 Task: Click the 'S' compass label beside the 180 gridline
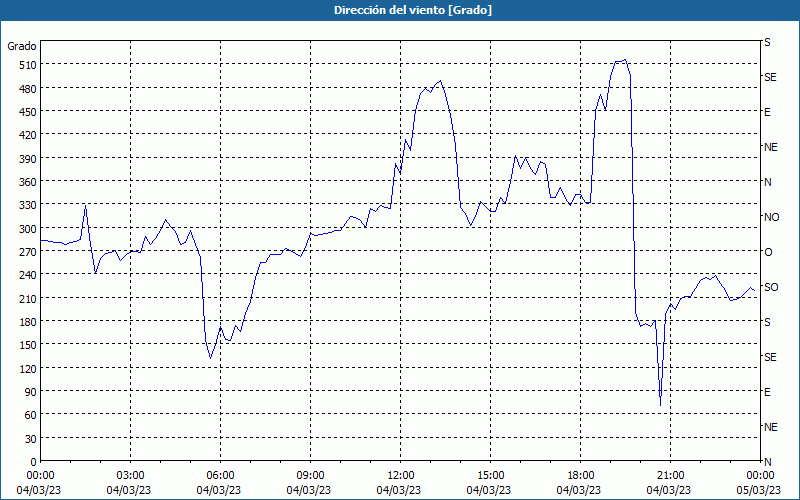[767, 322]
